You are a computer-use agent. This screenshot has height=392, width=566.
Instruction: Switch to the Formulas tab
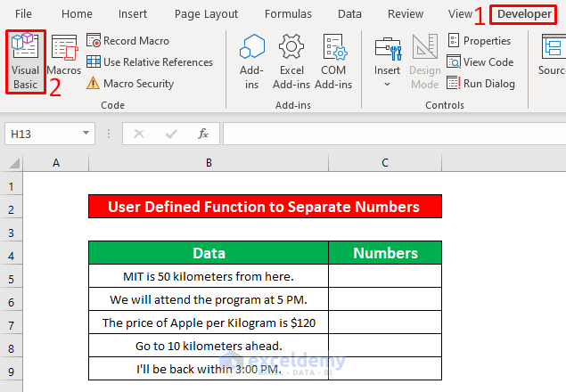click(288, 14)
